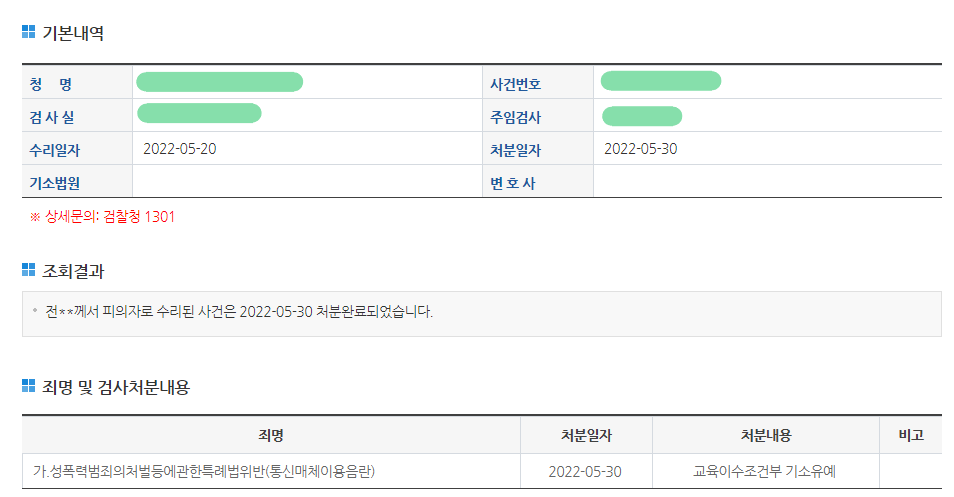Click the 비고 column header
The image size is (954, 497).
tap(911, 435)
